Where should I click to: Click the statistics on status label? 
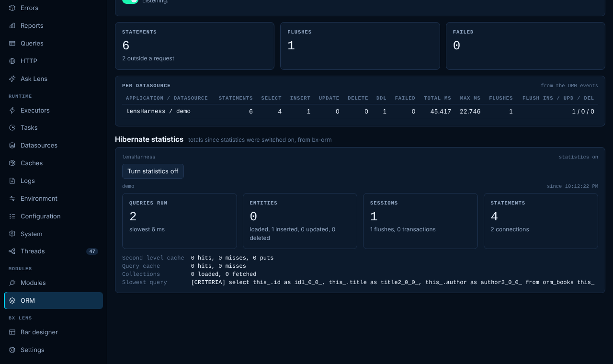(579, 157)
